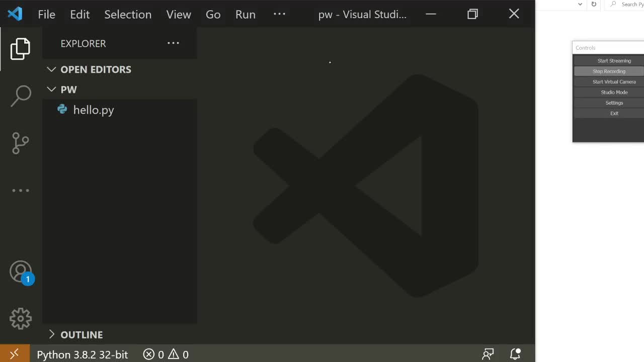The width and height of the screenshot is (644, 362).
Task: Open the Accounts menu with badge
Action: [x=22, y=273]
